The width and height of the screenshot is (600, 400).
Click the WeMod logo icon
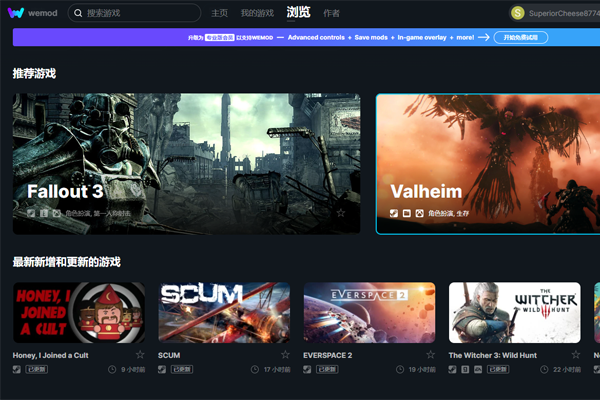click(17, 13)
